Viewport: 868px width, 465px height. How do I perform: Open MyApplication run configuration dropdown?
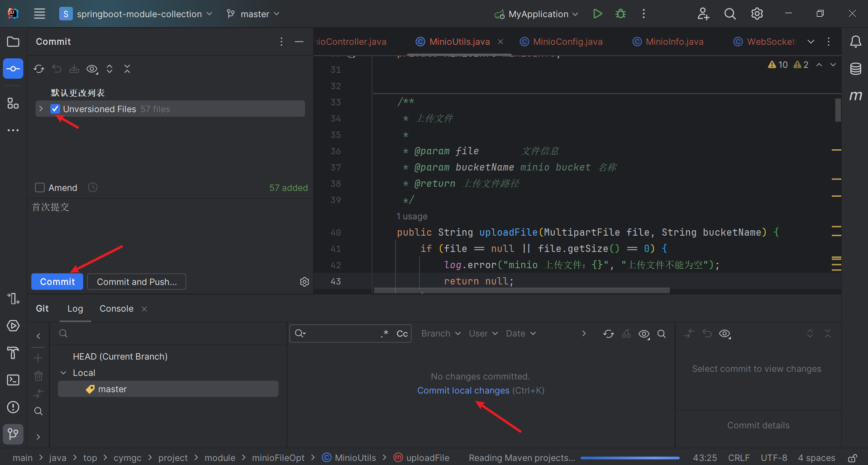(x=537, y=14)
